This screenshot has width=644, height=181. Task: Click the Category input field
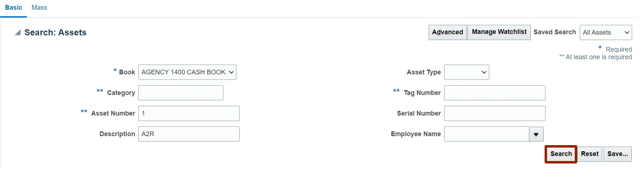[181, 93]
